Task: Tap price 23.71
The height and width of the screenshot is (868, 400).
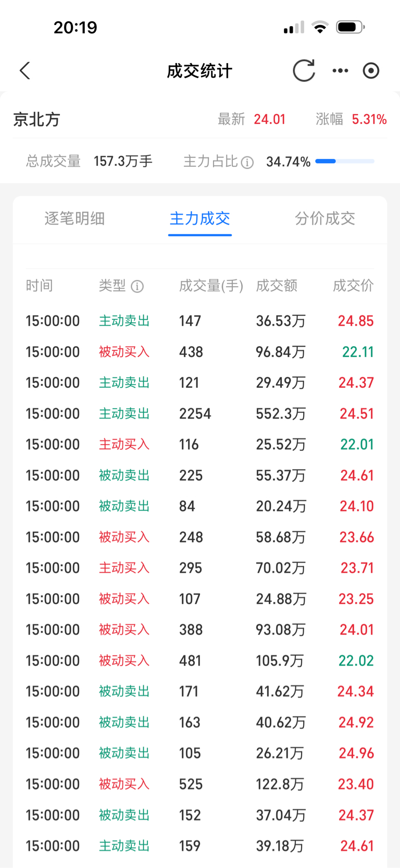Action: [357, 568]
